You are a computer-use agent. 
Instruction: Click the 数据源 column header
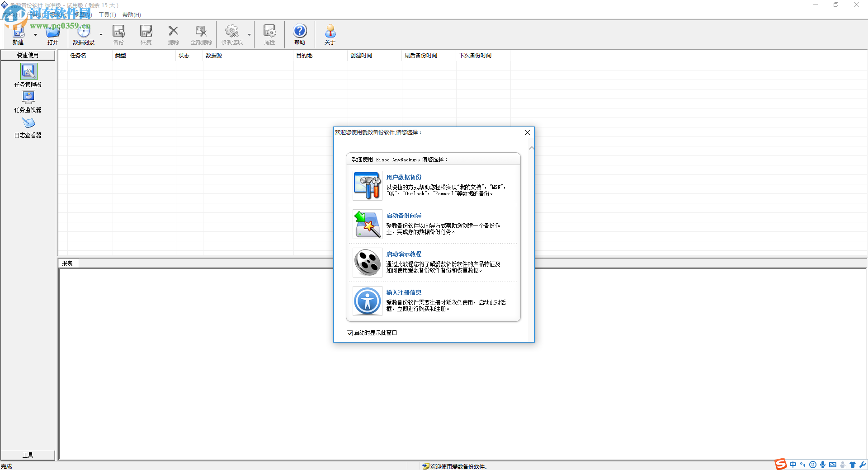pyautogui.click(x=248, y=56)
